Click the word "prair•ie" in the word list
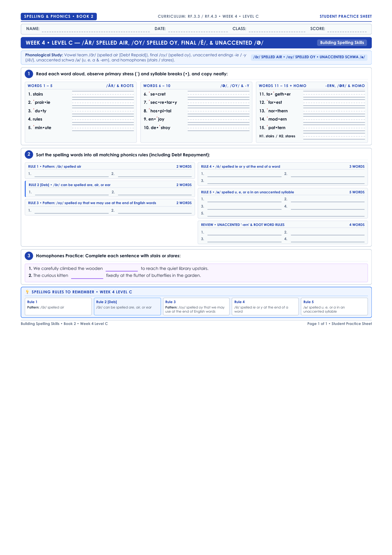Screen dimensions: 392x555 point(42,103)
